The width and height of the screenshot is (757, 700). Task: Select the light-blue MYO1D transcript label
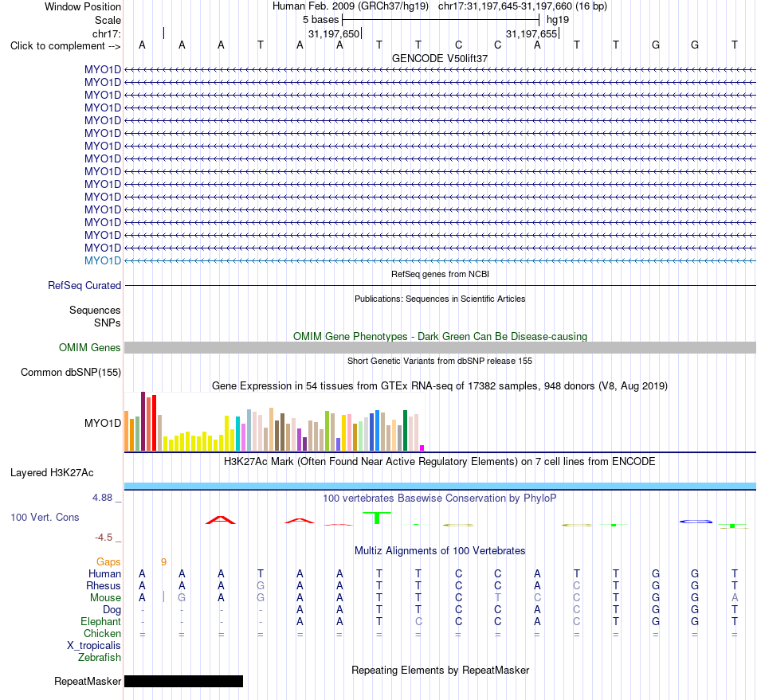tap(102, 260)
